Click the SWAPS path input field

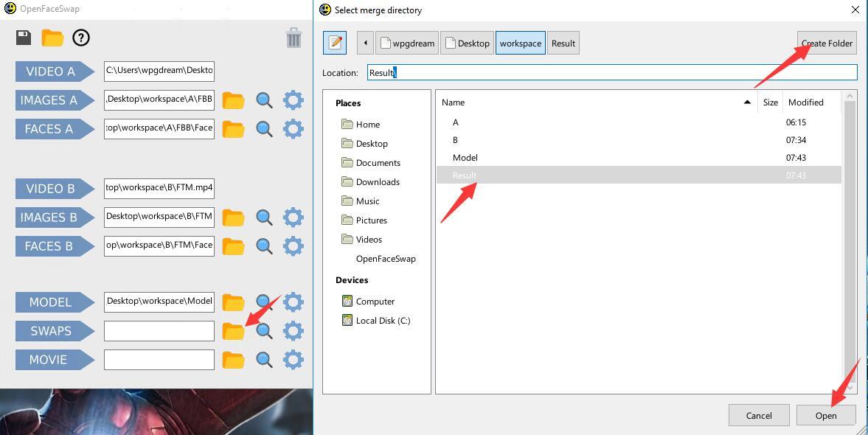(159, 331)
